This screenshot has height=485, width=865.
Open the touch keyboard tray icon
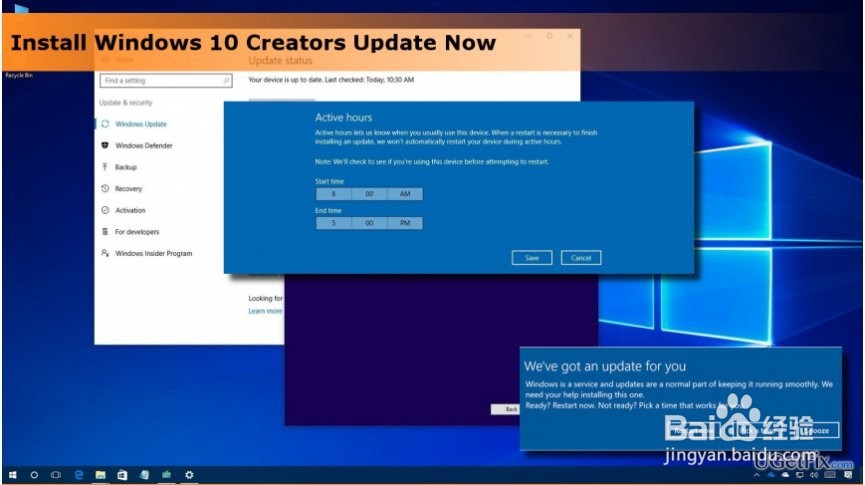(830, 475)
